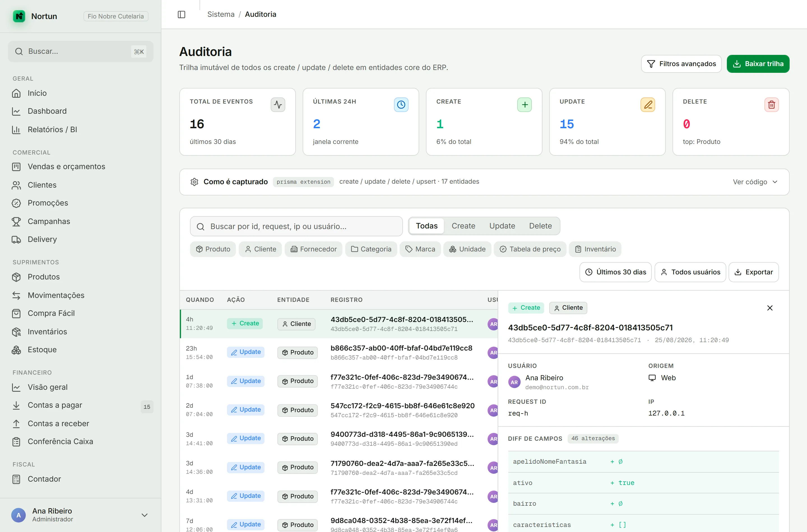
Task: Toggle the Fornecedor filter chip
Action: pos(313,249)
